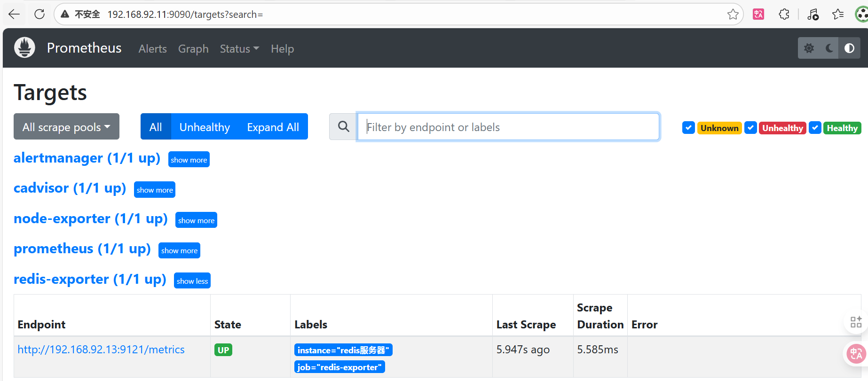The image size is (868, 381).
Task: Click the Endpoint column header
Action: pyautogui.click(x=41, y=325)
